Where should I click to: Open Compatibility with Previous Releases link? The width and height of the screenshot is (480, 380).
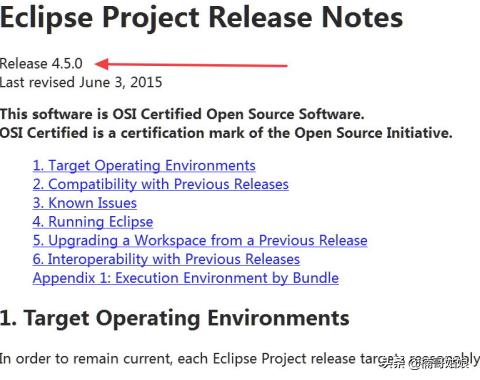(x=161, y=184)
